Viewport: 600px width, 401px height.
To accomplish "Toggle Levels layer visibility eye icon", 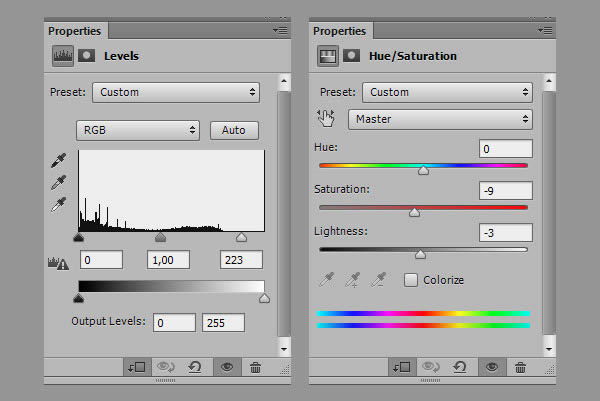I will click(226, 367).
